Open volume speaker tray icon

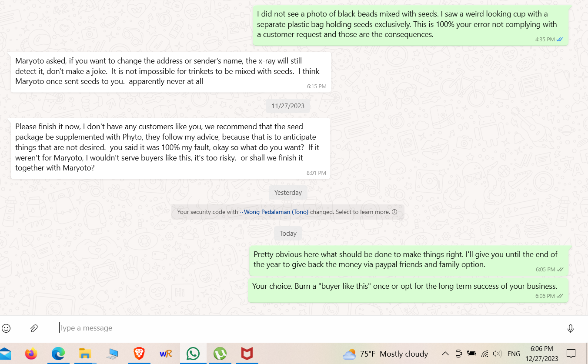[x=497, y=354]
